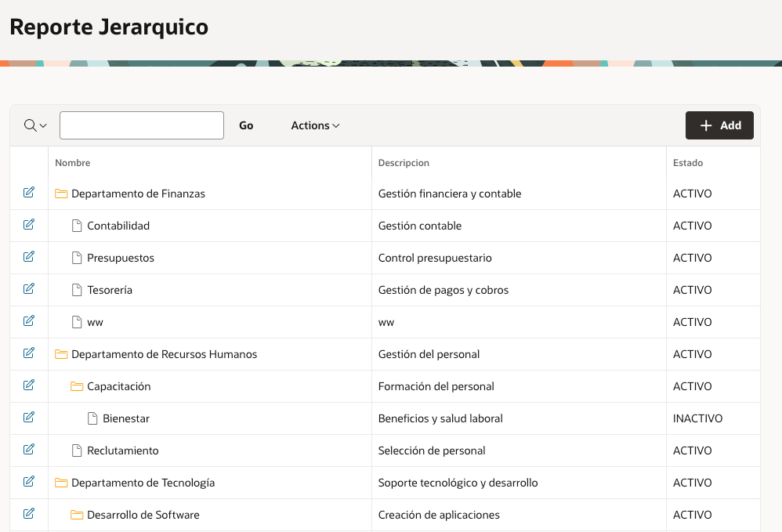Open edit pencil for Presupuestos row

coord(29,257)
